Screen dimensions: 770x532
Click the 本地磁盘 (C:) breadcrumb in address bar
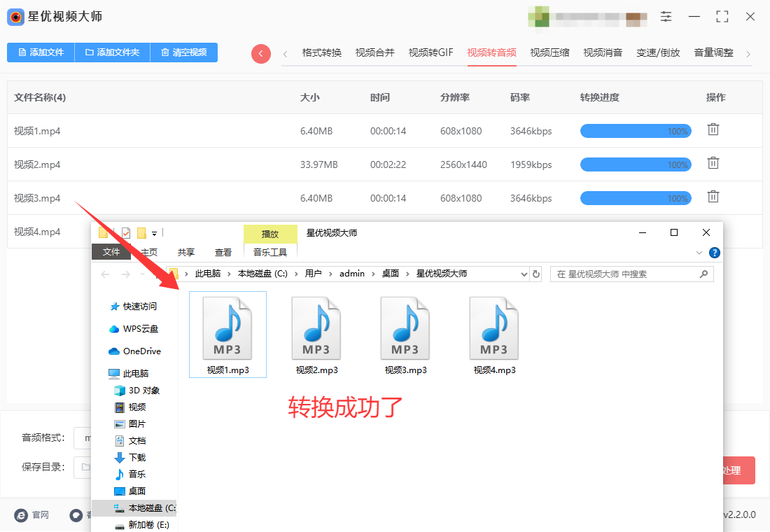pos(262,274)
